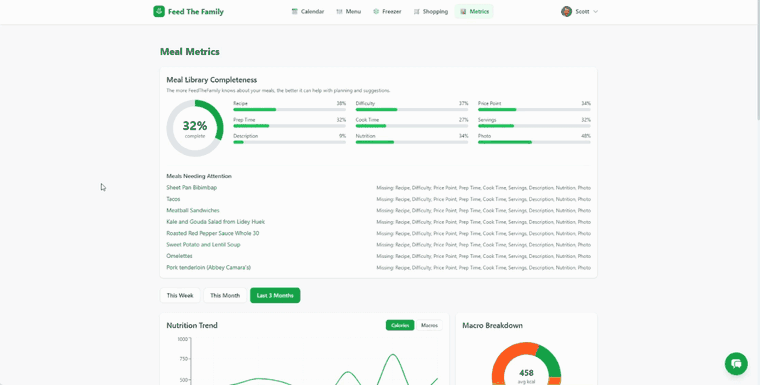Click the Photo 48% value
Screen dimensions: 760x385
(586, 136)
